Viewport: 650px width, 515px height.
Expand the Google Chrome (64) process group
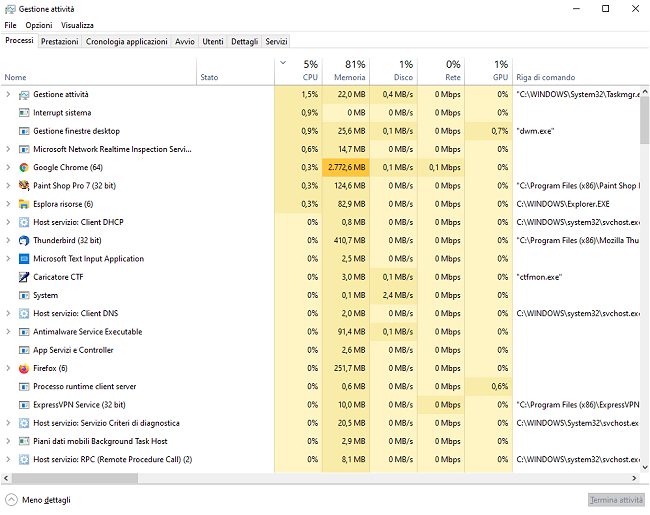click(x=8, y=168)
